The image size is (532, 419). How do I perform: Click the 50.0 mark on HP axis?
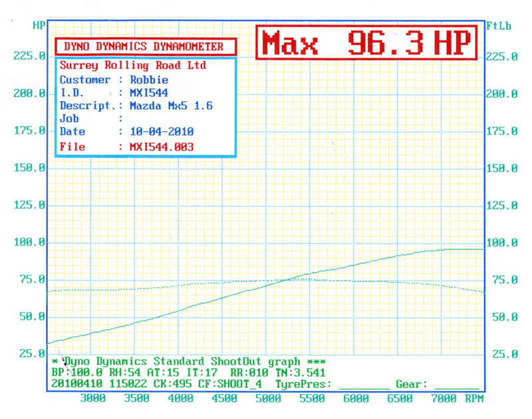click(32, 317)
